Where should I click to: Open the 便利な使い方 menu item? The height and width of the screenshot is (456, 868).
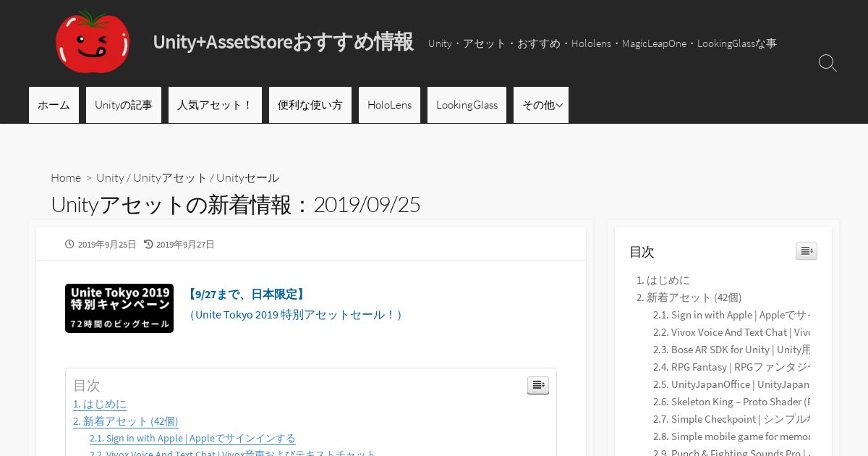(310, 105)
